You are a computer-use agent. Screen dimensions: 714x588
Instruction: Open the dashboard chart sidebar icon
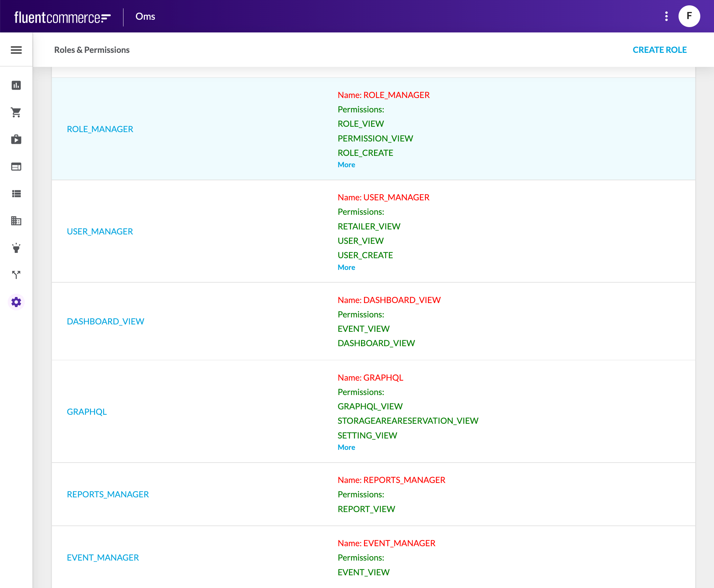pyautogui.click(x=16, y=85)
